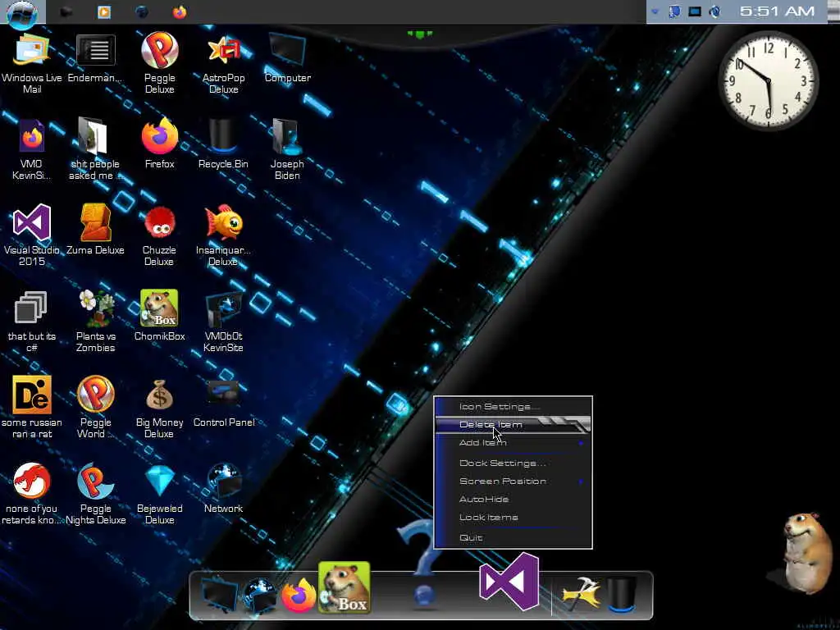Select the 'none of you' red dragon icon
840x630 pixels.
point(32,494)
